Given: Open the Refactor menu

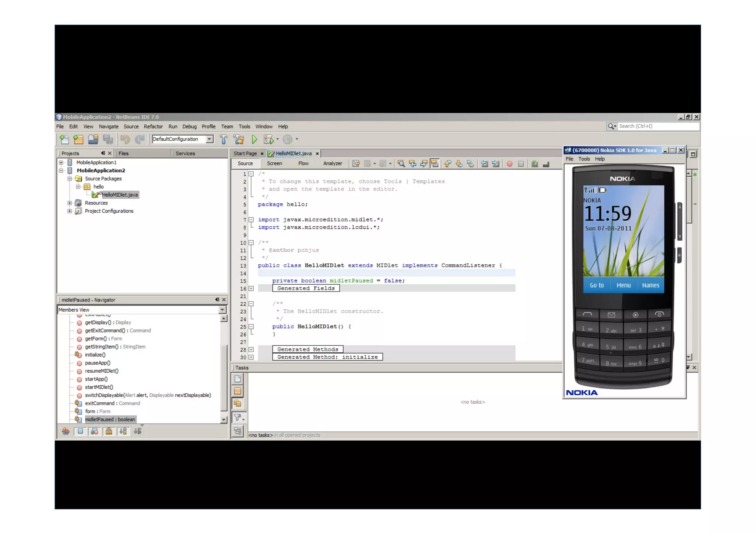Looking at the screenshot, I should tap(153, 127).
